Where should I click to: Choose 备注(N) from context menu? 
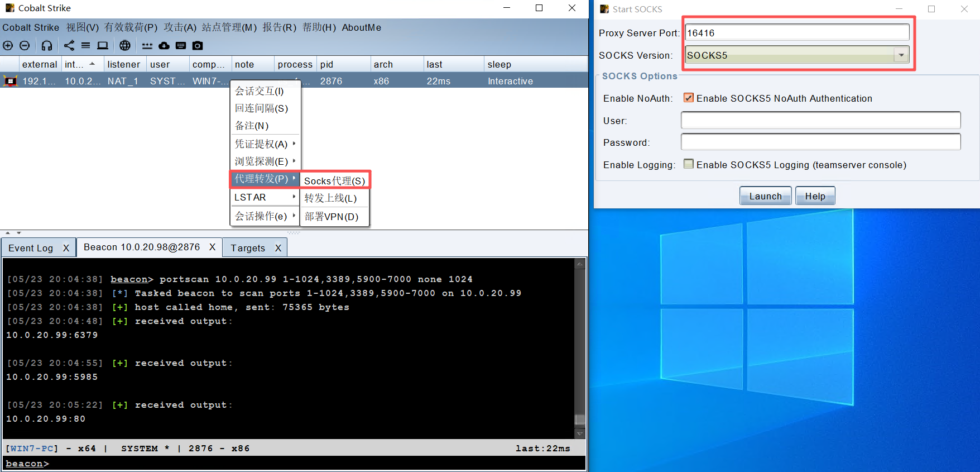265,126
